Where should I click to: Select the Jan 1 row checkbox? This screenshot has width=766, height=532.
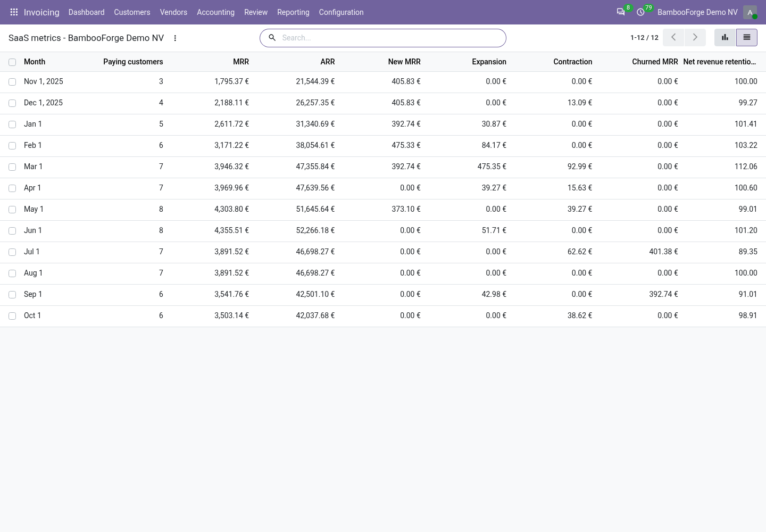pos(12,124)
